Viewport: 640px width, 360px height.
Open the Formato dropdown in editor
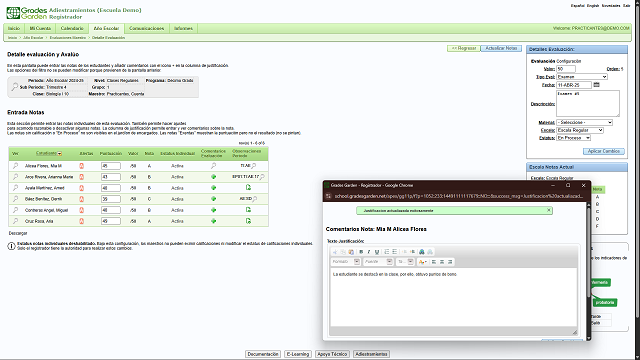click(x=345, y=262)
